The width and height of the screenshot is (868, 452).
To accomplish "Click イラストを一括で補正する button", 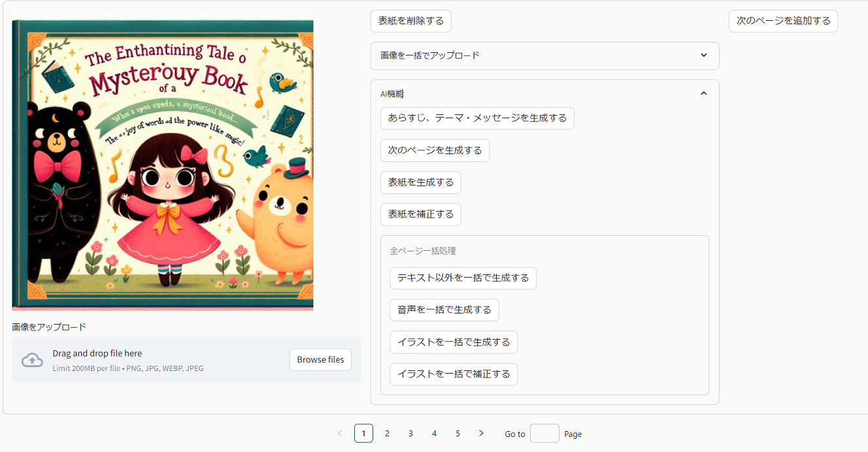I will 454,374.
